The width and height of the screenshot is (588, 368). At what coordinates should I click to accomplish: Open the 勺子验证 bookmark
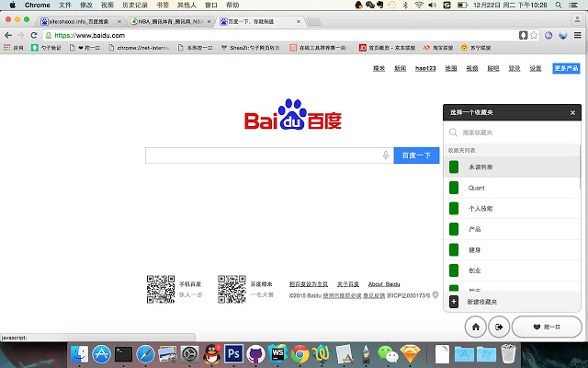coord(46,48)
